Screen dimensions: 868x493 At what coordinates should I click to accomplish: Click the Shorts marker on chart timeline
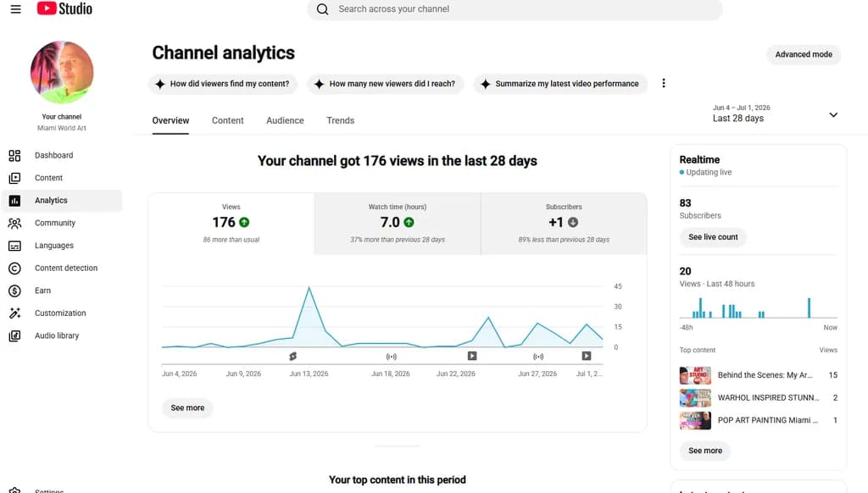pos(292,357)
